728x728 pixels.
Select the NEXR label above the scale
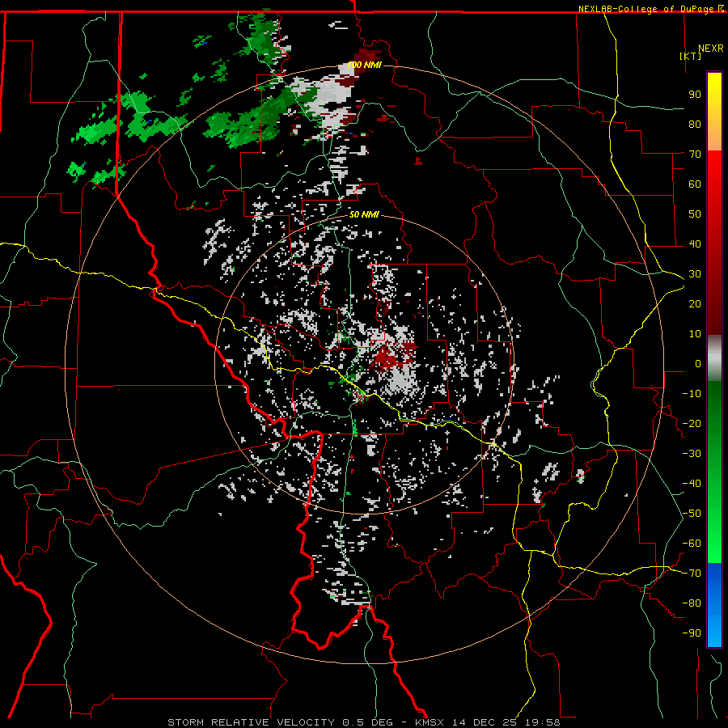tap(711, 49)
